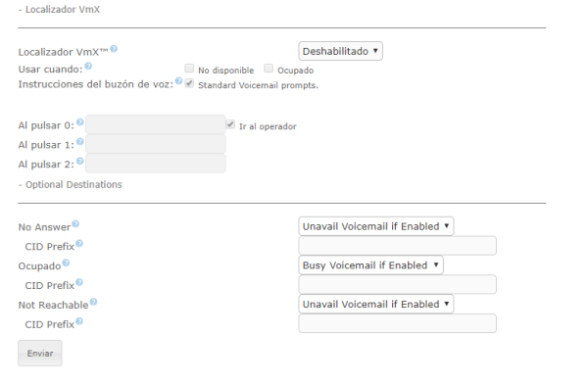The image size is (588, 384).
Task: Click help icon next to Usar cuando
Action: [x=88, y=66]
